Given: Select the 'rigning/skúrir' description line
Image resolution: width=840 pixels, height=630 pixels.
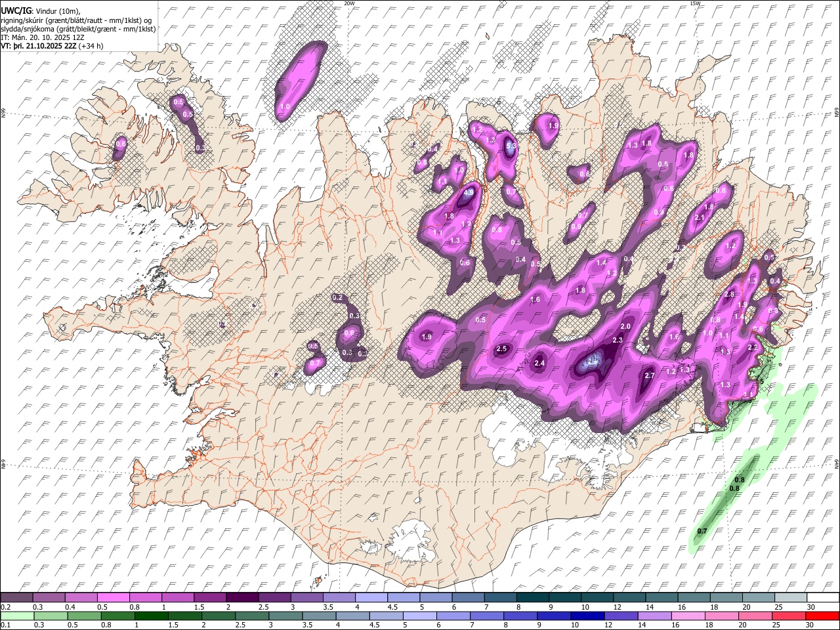Looking at the screenshot, I should 76,20.
